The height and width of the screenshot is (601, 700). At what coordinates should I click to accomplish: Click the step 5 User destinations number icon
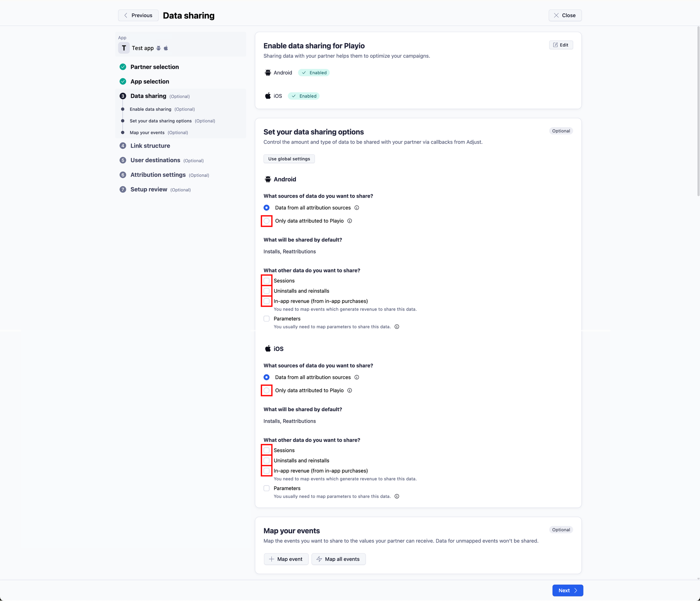click(123, 160)
